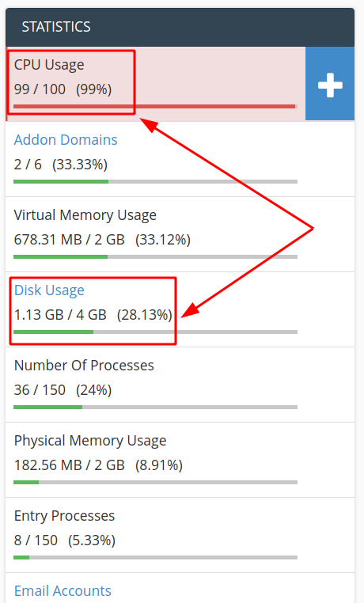Open the Addon Domains link
Image resolution: width=364 pixels, height=603 pixels.
tap(66, 139)
